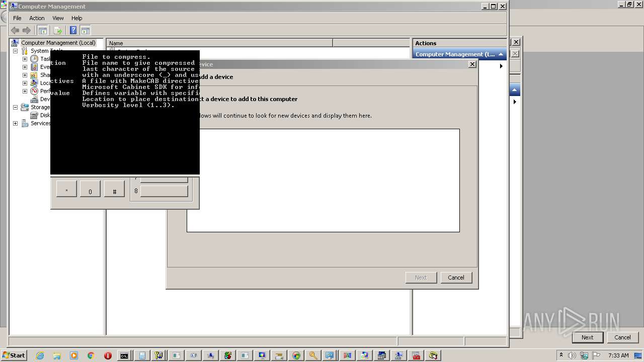Select the Event Viewer icon in tree
This screenshot has width=644, height=362.
(34, 67)
